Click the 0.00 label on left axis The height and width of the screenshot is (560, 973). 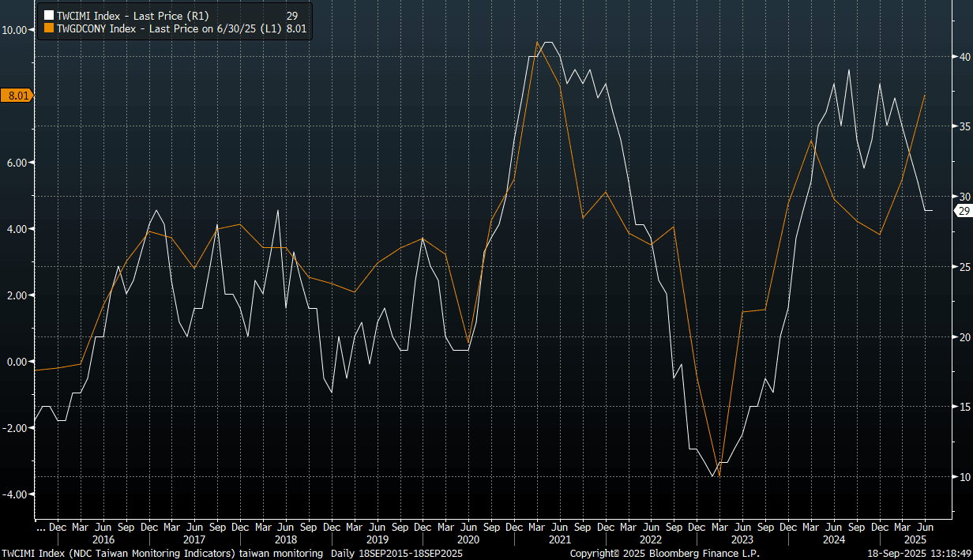(16, 362)
